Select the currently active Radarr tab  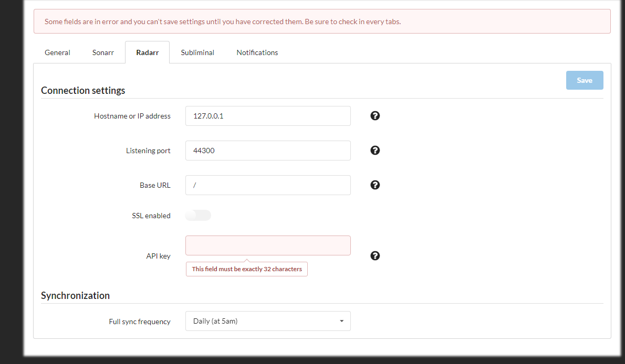click(x=147, y=52)
